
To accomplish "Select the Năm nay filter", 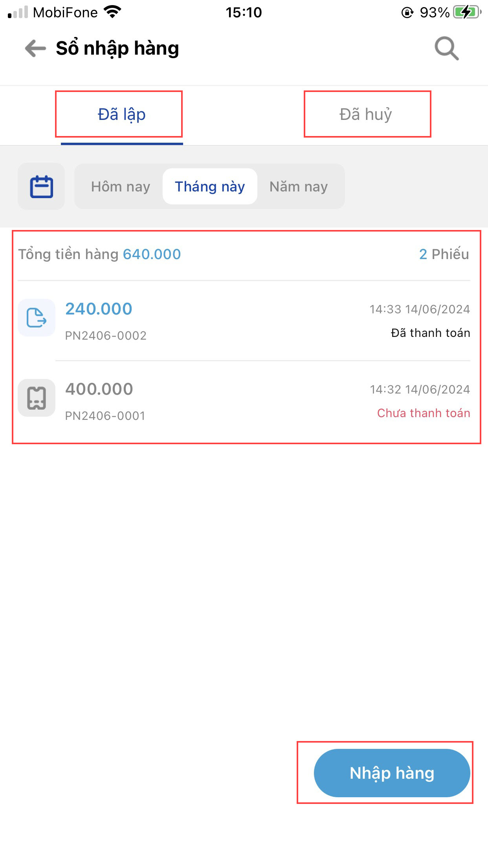I will [x=299, y=187].
